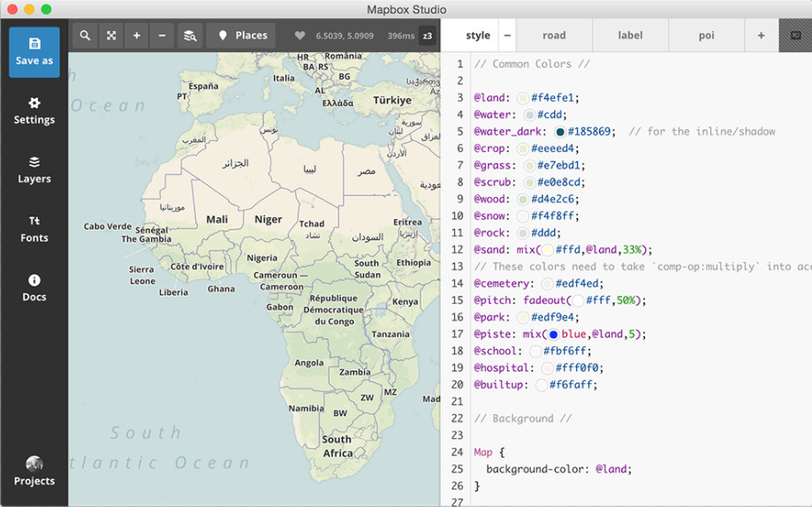Click the Türkiye map label
Screen dimensions: 812x507
point(392,100)
